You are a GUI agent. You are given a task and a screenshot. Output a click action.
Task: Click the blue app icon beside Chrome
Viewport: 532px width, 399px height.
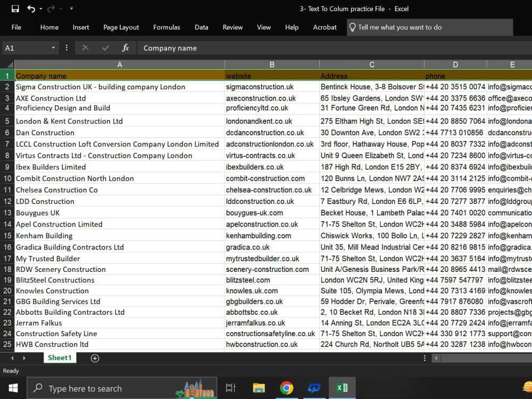[314, 388]
